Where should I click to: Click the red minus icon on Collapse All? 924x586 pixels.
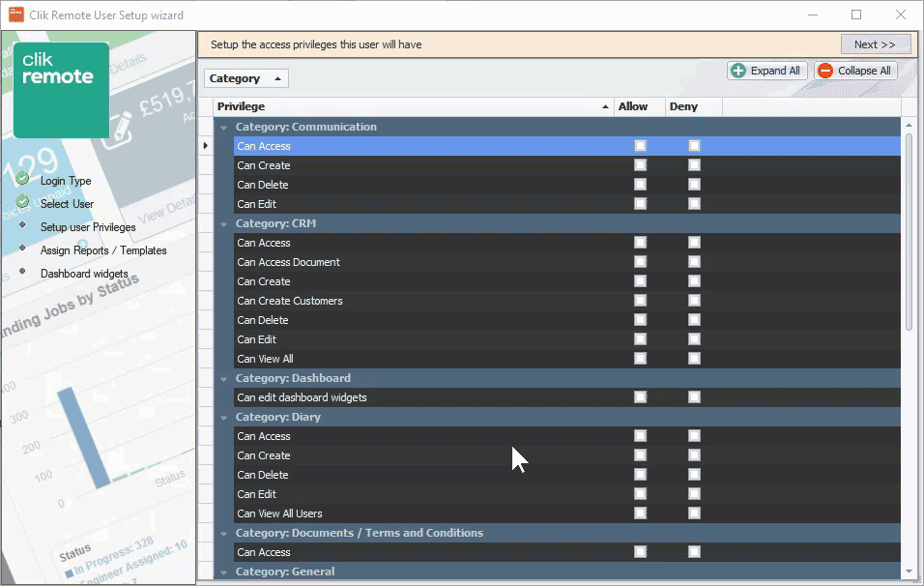pos(828,70)
